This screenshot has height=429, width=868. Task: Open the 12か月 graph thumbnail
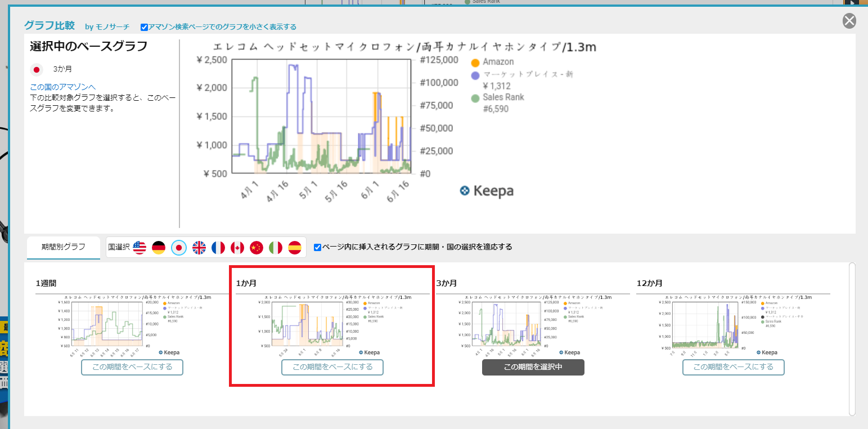coord(734,325)
